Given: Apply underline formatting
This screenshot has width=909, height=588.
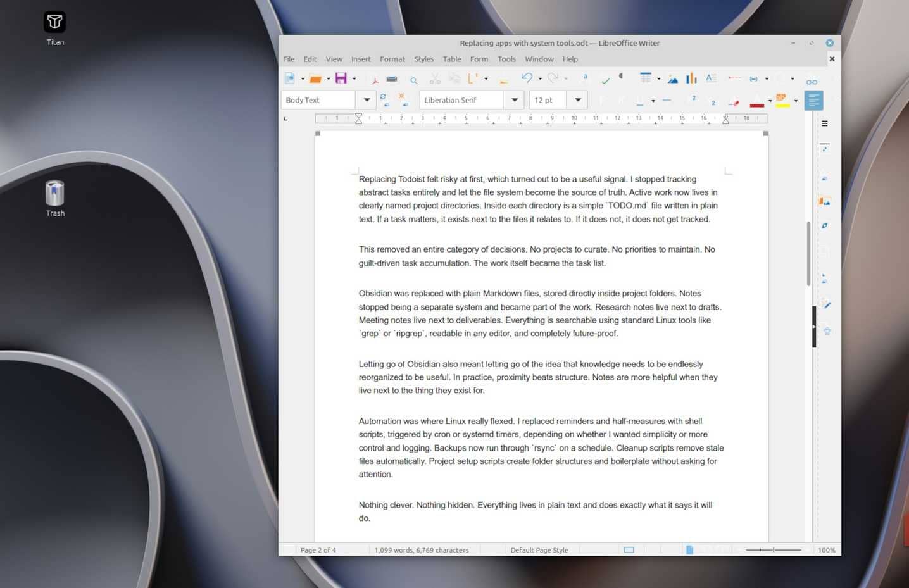Looking at the screenshot, I should coord(640,100).
